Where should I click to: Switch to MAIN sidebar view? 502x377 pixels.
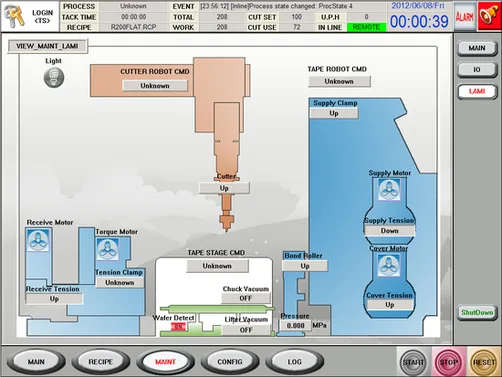click(x=477, y=48)
